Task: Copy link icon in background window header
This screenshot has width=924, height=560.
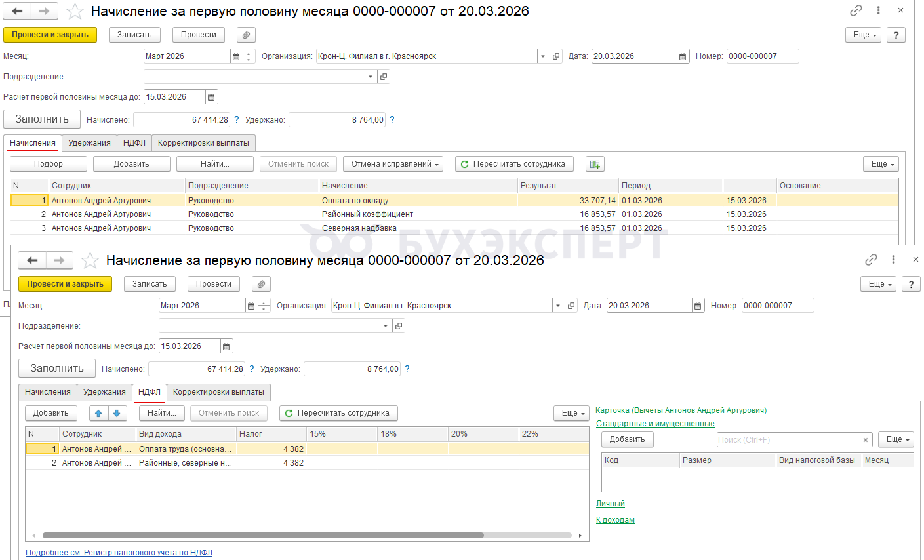Action: click(x=856, y=10)
